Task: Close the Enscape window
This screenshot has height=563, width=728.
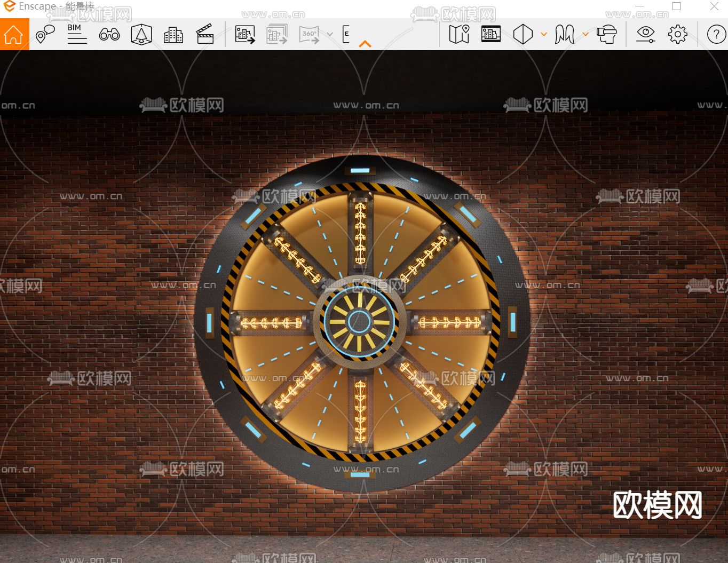Action: click(x=714, y=6)
